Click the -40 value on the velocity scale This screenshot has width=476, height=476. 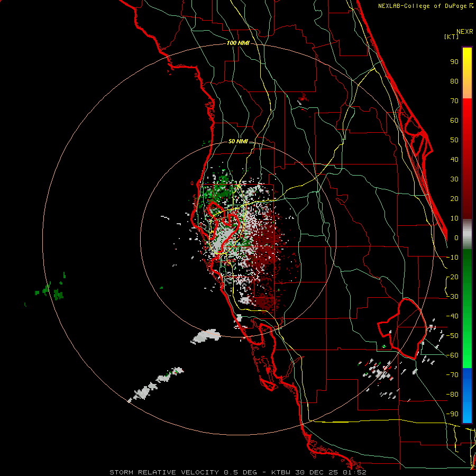pos(452,316)
